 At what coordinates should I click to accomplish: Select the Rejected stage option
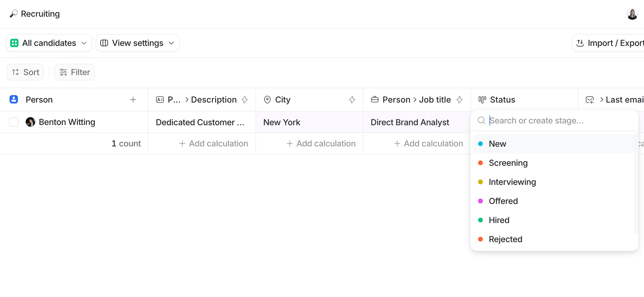click(x=506, y=239)
